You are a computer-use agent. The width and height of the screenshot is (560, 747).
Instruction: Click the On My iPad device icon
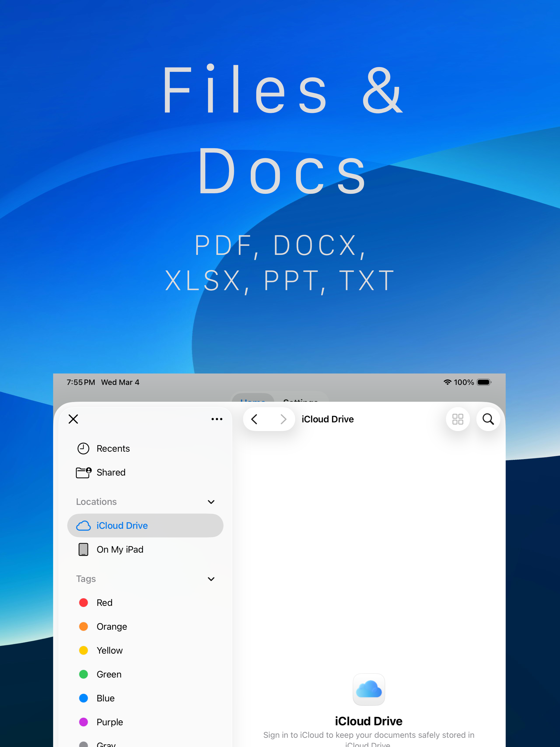click(83, 549)
